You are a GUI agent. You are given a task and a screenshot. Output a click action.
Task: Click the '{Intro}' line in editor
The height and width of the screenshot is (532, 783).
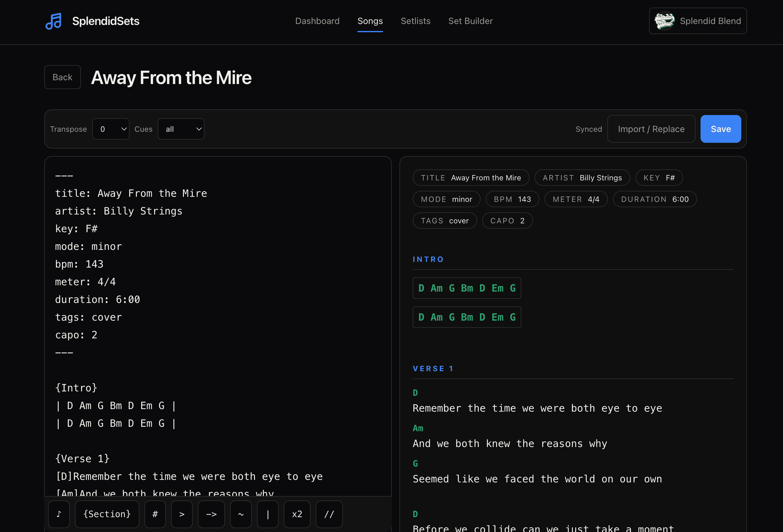tap(76, 388)
